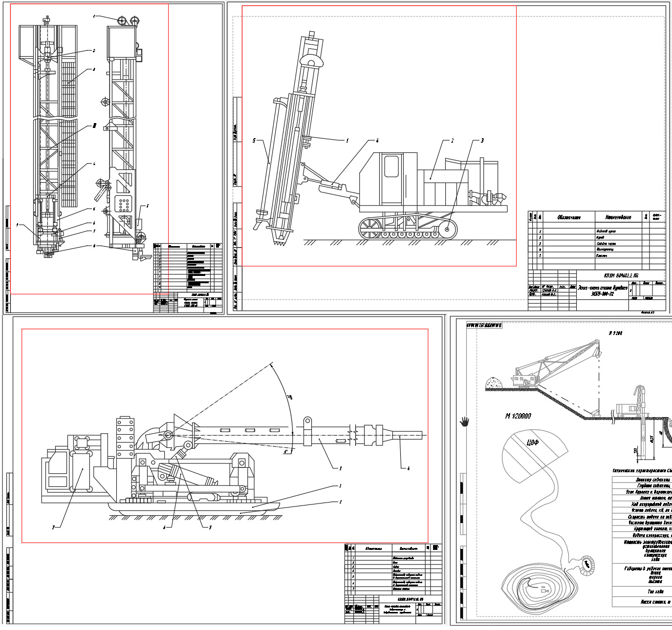Screen dimensions: 672x630
Task: Click the "М 1:200" scale label above the dragline
Action: (615, 333)
